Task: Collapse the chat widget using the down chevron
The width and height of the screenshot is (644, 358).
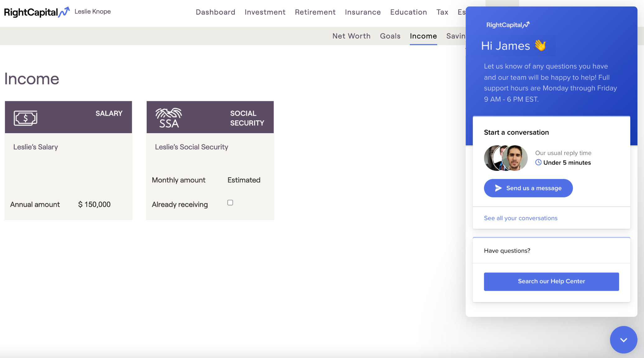Action: click(623, 339)
